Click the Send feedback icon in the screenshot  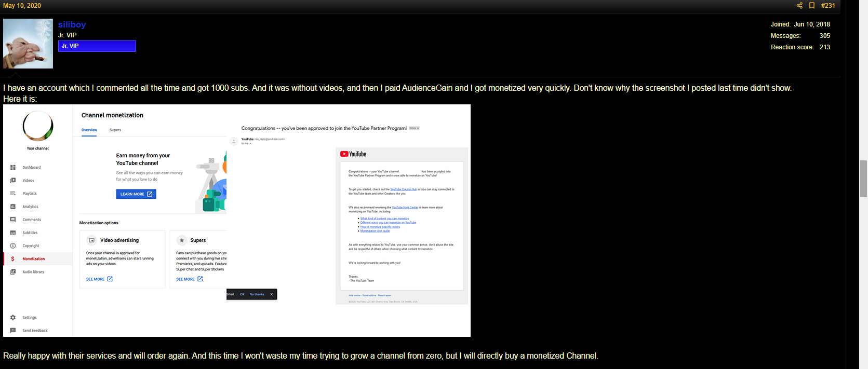pyautogui.click(x=13, y=331)
